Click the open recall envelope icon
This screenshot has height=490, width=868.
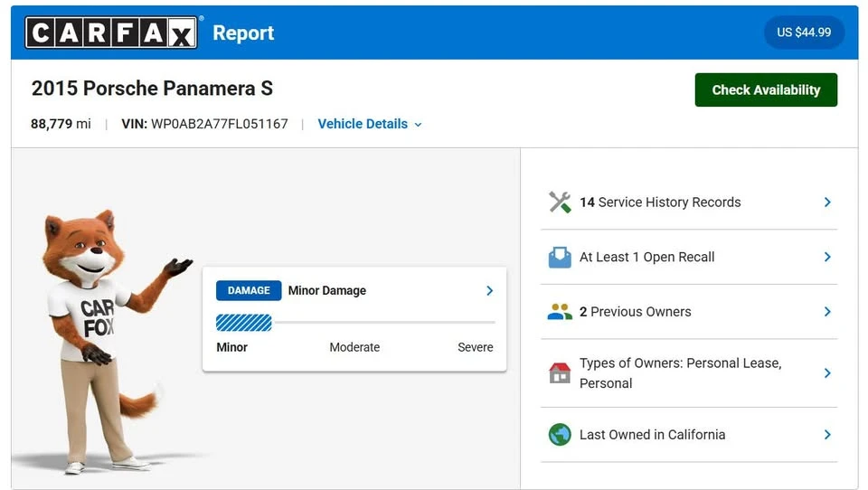[560, 257]
